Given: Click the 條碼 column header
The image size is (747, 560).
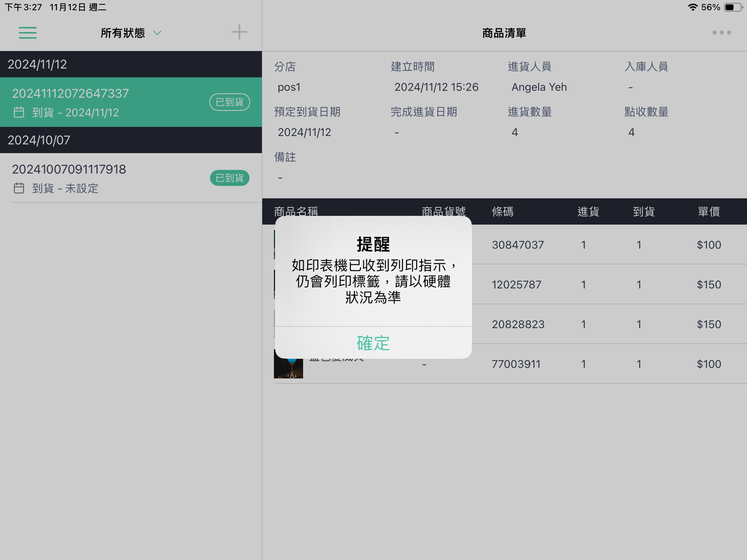Looking at the screenshot, I should 503,211.
